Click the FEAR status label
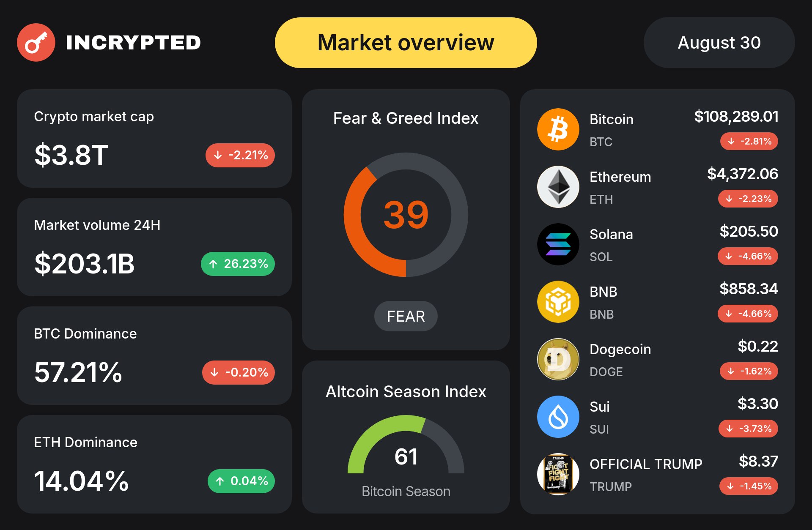 (x=406, y=316)
